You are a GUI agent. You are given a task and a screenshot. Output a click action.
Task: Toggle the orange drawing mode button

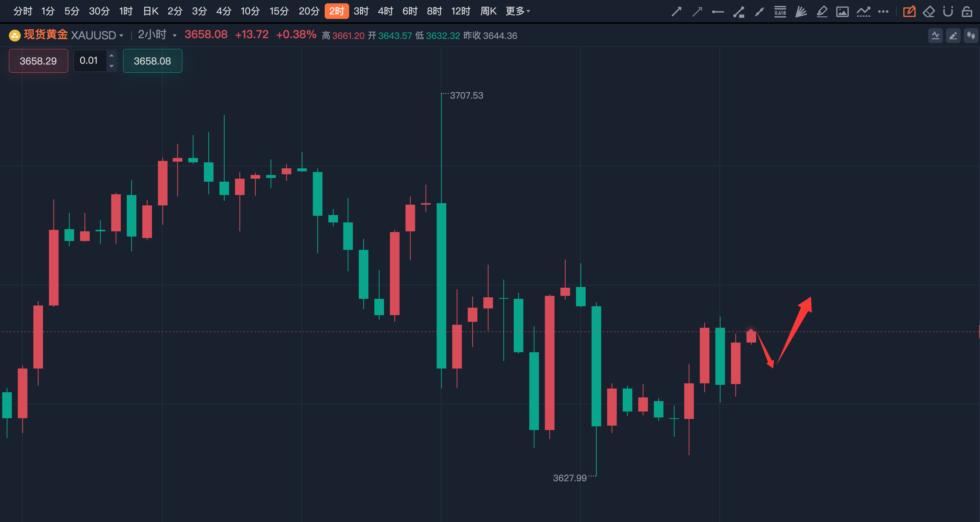point(909,12)
